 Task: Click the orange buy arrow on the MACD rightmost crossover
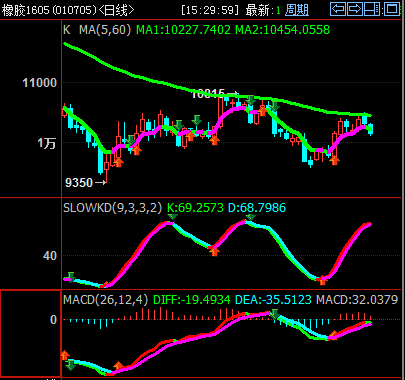[333, 335]
